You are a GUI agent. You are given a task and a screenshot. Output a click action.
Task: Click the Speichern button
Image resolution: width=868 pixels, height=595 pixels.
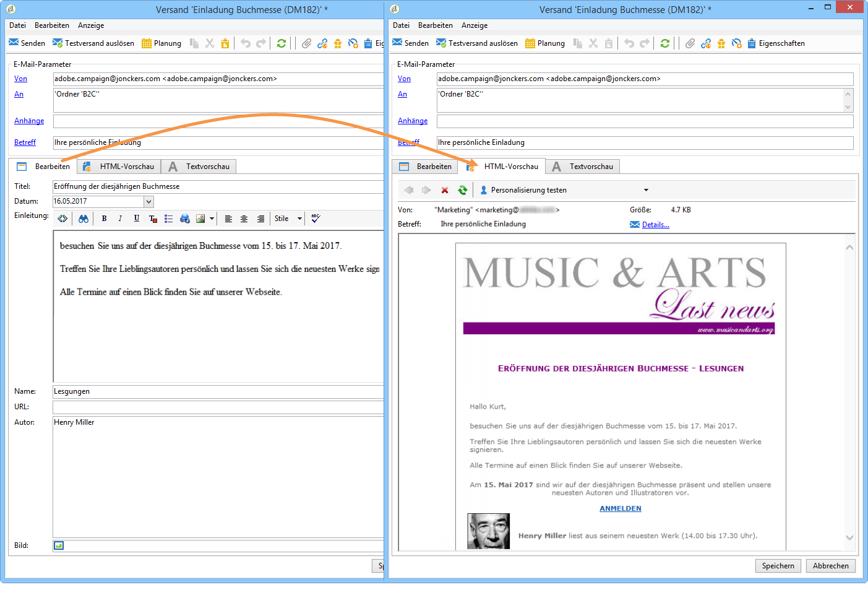pos(778,566)
